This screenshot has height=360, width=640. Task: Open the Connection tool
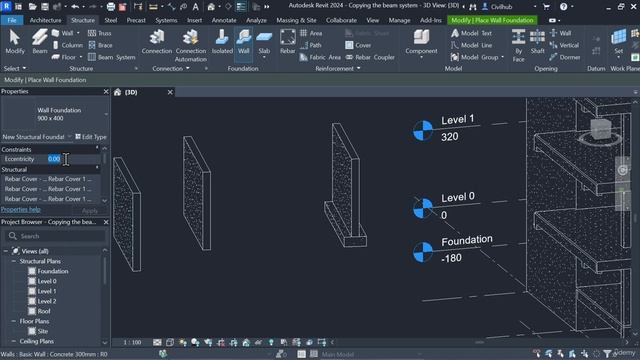tap(157, 42)
